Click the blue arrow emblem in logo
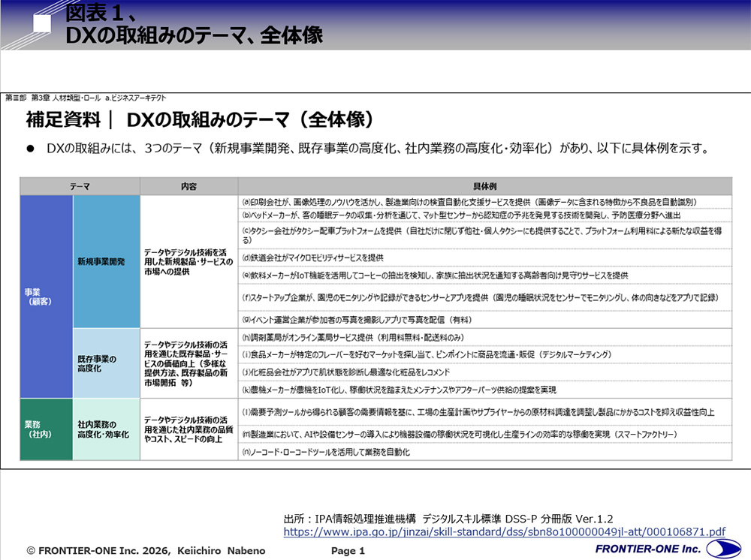Image resolution: width=751 pixels, height=560 pixels. click(x=725, y=548)
